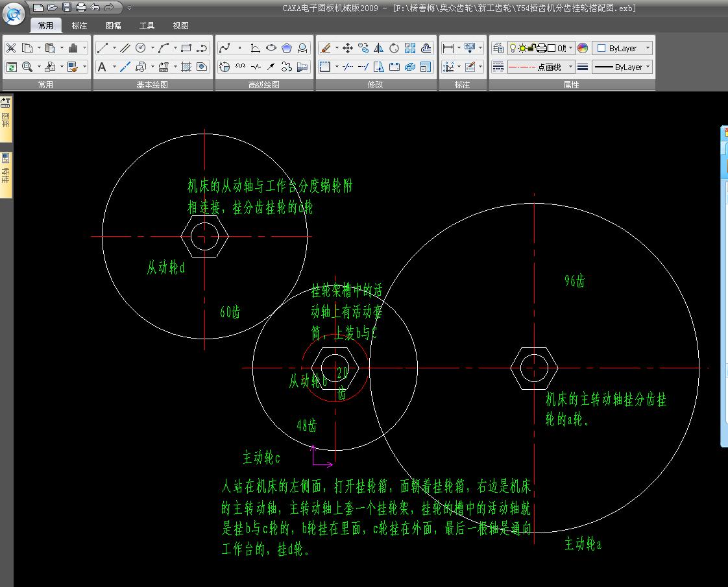Select the Mirror modify tool
728x587 pixels.
click(379, 48)
